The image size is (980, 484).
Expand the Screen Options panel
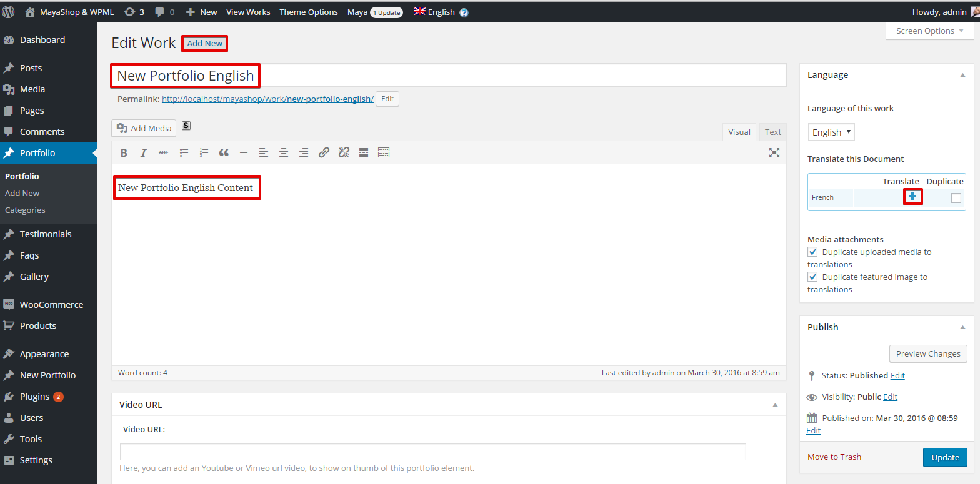929,31
